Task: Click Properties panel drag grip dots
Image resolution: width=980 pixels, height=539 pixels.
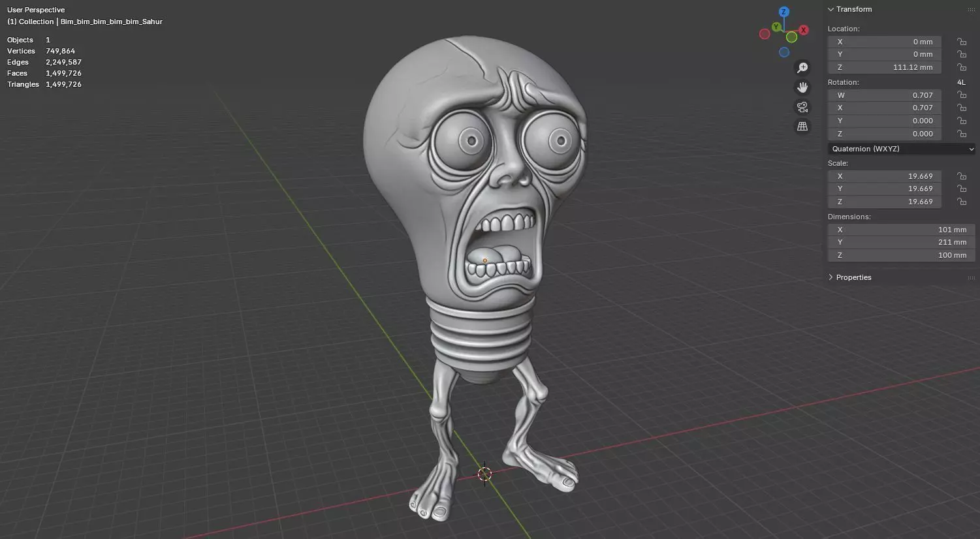Action: (x=971, y=278)
